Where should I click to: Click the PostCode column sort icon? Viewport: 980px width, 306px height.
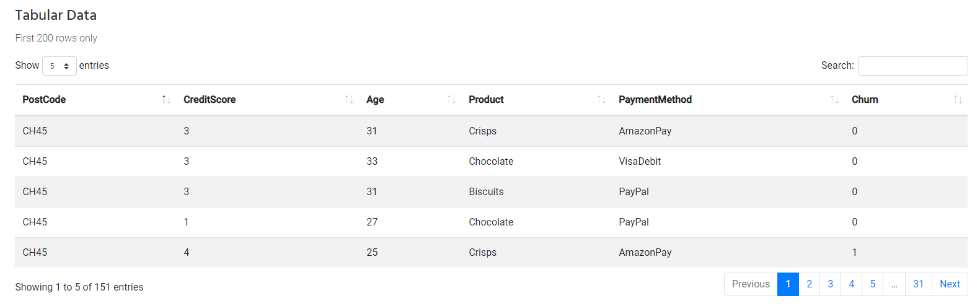pos(166,100)
